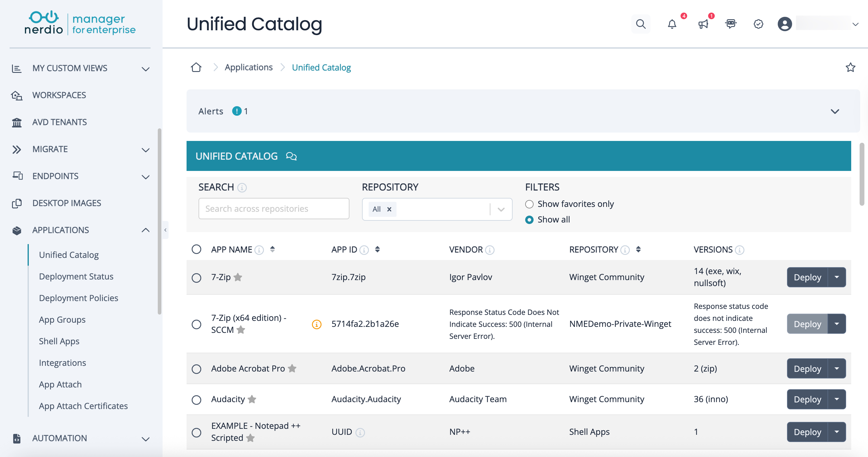Open the Repository dropdown arrow

tap(501, 209)
